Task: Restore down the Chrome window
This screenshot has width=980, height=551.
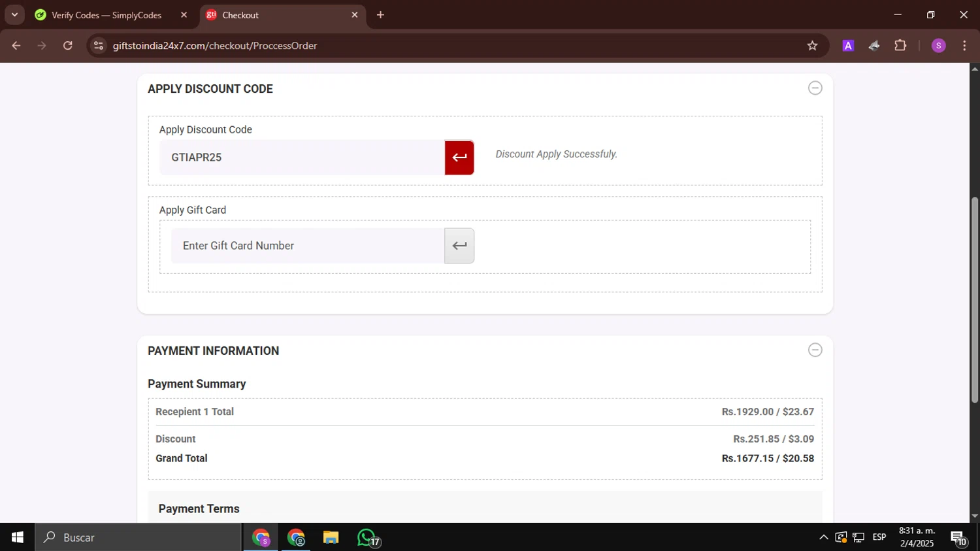Action: point(930,14)
